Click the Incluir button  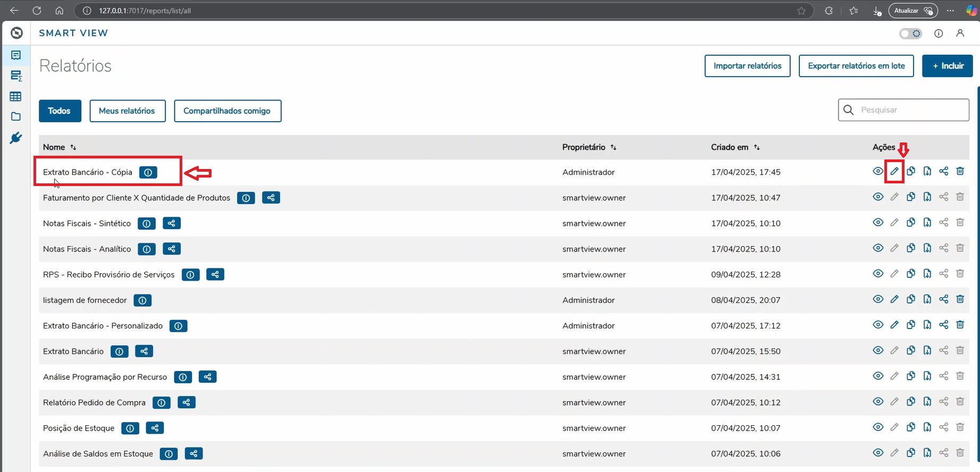click(x=947, y=66)
